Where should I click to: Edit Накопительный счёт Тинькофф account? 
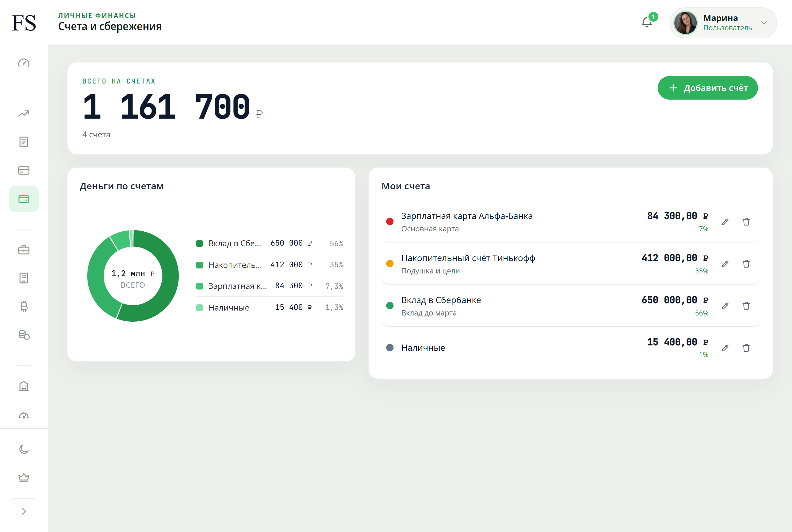[x=725, y=264]
